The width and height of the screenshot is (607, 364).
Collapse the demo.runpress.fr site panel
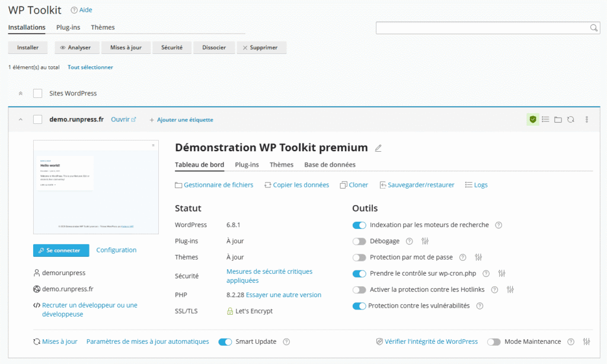[21, 120]
